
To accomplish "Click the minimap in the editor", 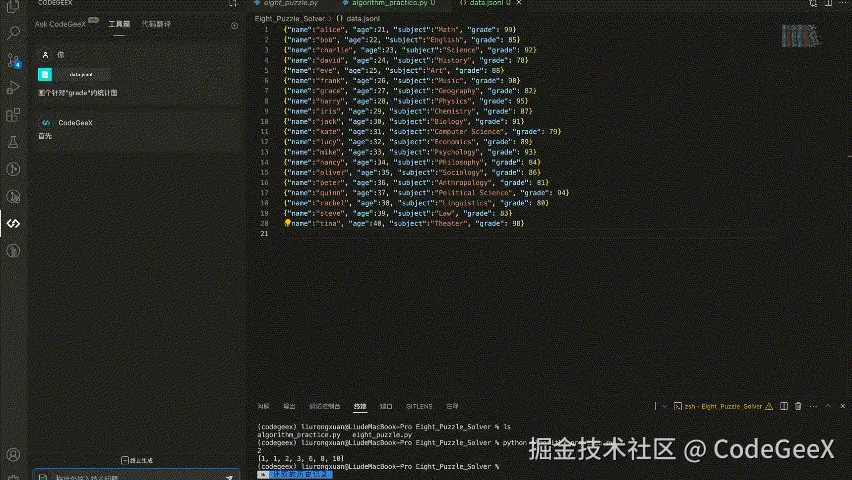I will [x=800, y=36].
